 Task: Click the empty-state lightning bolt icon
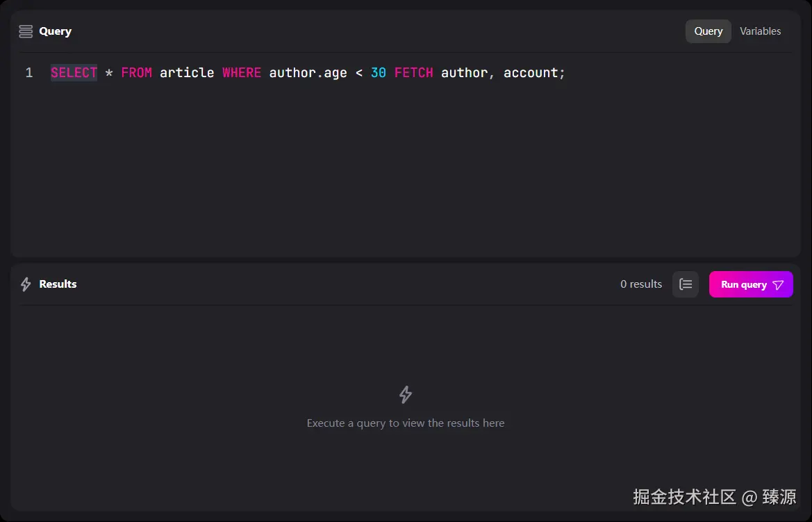[x=406, y=395]
